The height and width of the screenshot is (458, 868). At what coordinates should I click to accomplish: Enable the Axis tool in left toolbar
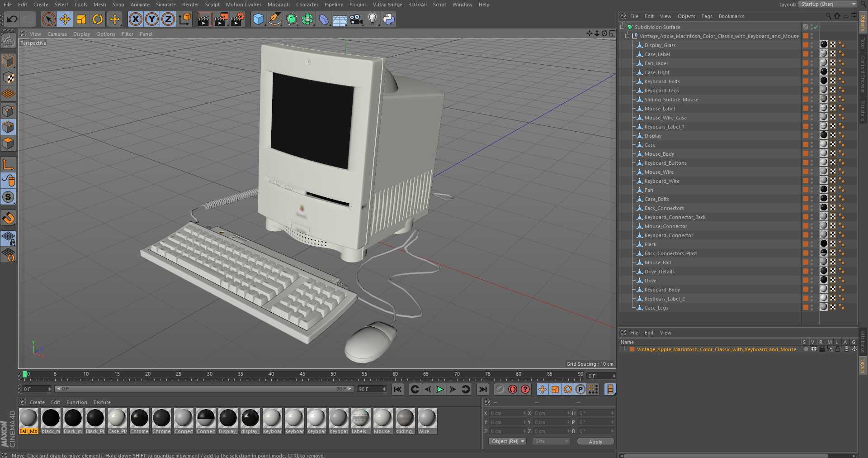pos(9,164)
